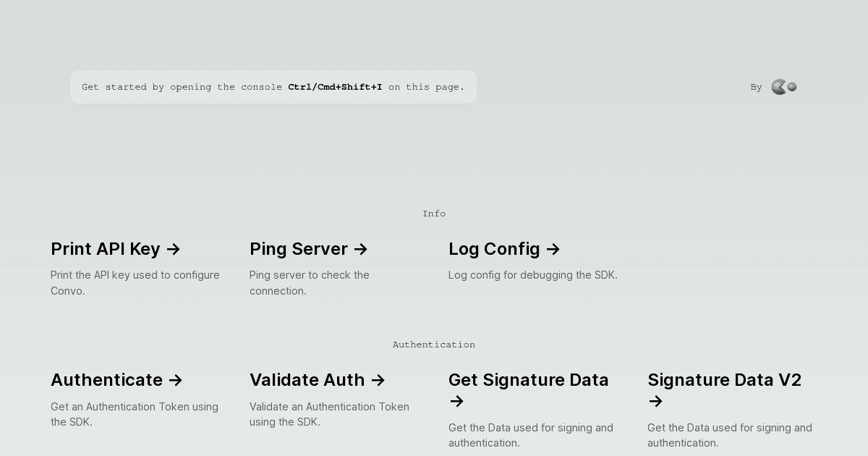The width and height of the screenshot is (868, 456).
Task: Open the Ping Server action
Action: 299,249
